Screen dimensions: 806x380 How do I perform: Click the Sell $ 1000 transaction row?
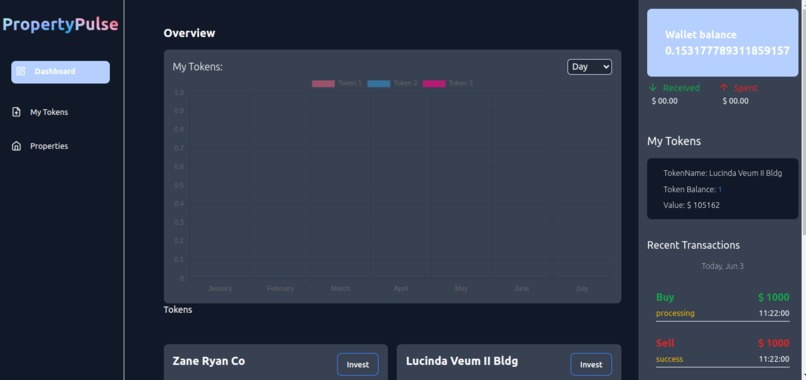722,351
